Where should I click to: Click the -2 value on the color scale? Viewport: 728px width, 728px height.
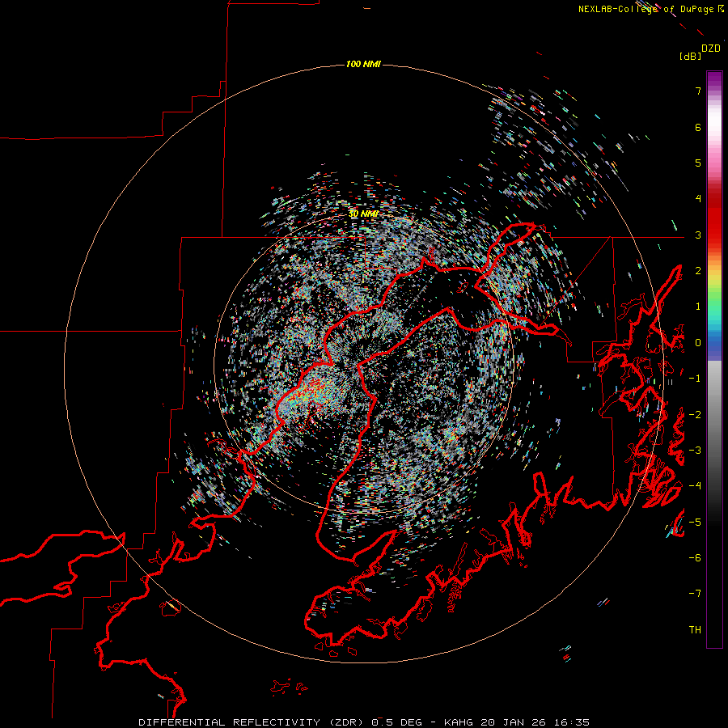(x=695, y=414)
